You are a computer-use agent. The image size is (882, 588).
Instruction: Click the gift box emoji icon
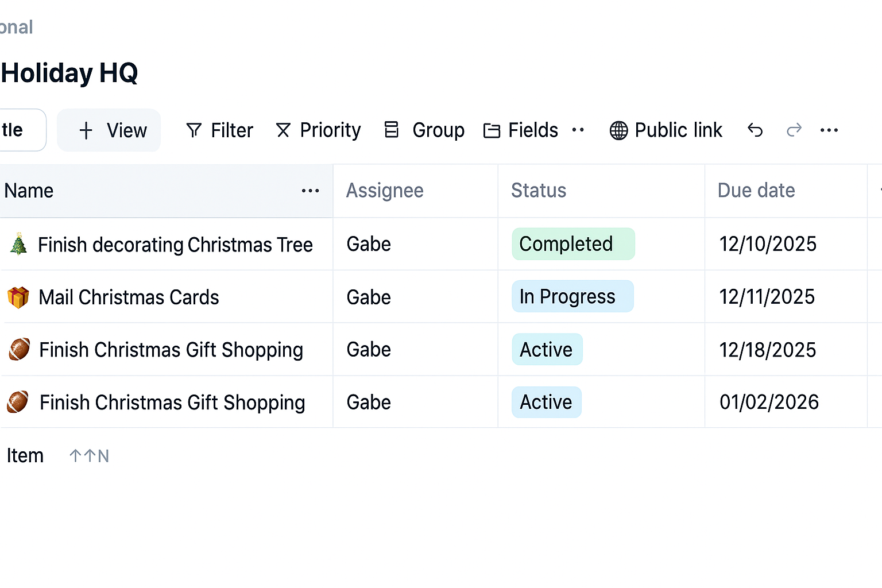[x=18, y=297]
